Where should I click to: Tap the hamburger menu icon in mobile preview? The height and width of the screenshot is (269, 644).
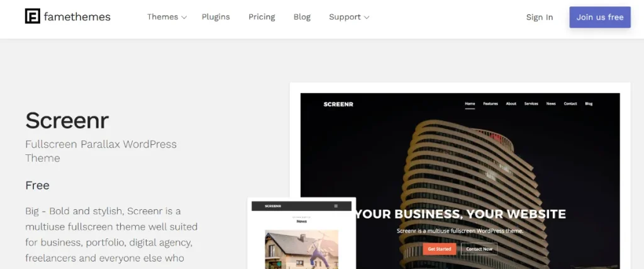coord(336,205)
